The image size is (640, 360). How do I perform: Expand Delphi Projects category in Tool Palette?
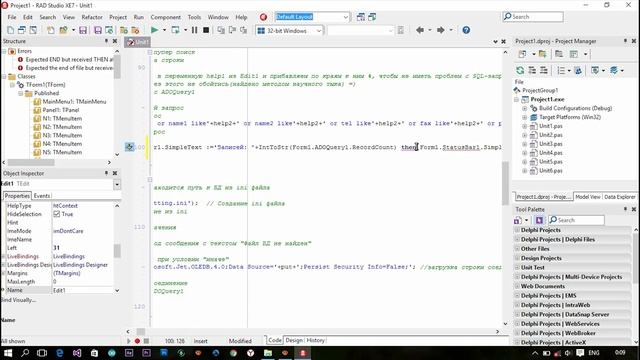click(518, 230)
